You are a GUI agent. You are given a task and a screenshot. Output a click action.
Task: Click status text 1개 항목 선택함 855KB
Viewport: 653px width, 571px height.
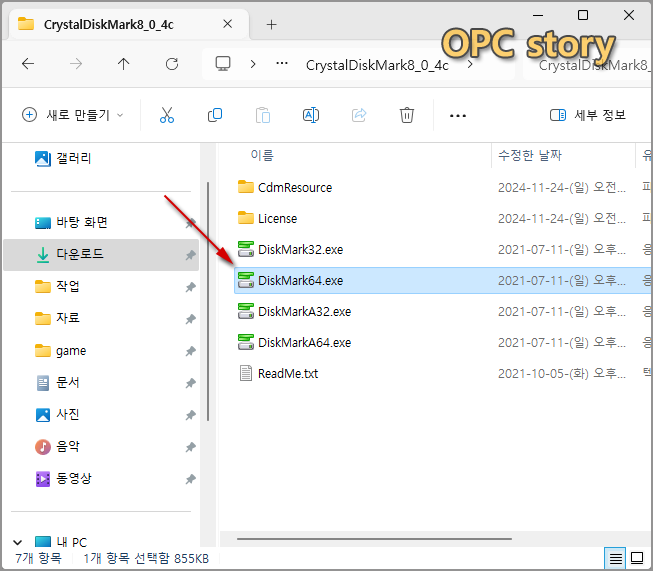point(146,558)
